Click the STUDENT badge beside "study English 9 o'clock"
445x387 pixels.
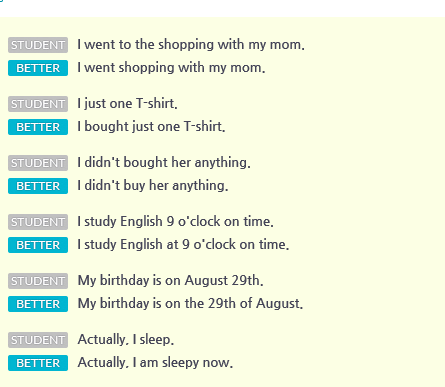point(38,222)
